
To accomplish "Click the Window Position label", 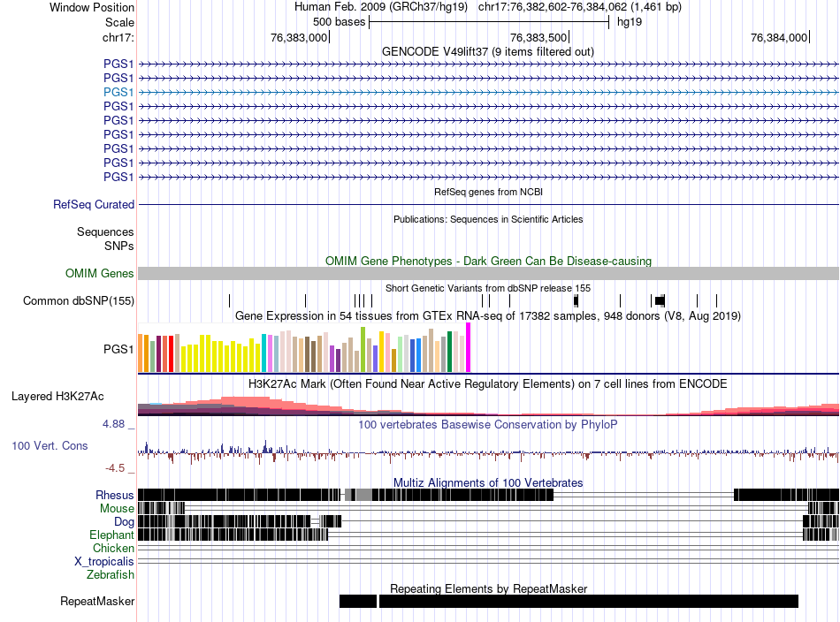I will [x=92, y=7].
